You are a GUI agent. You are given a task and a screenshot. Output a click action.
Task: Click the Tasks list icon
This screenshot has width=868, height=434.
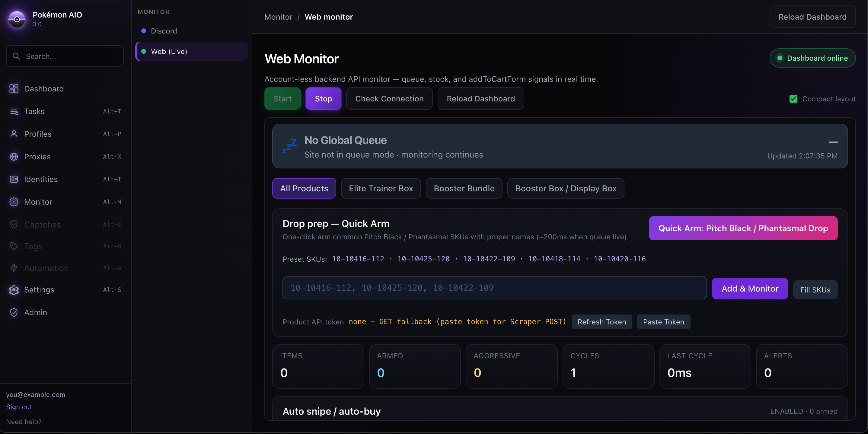pyautogui.click(x=14, y=111)
